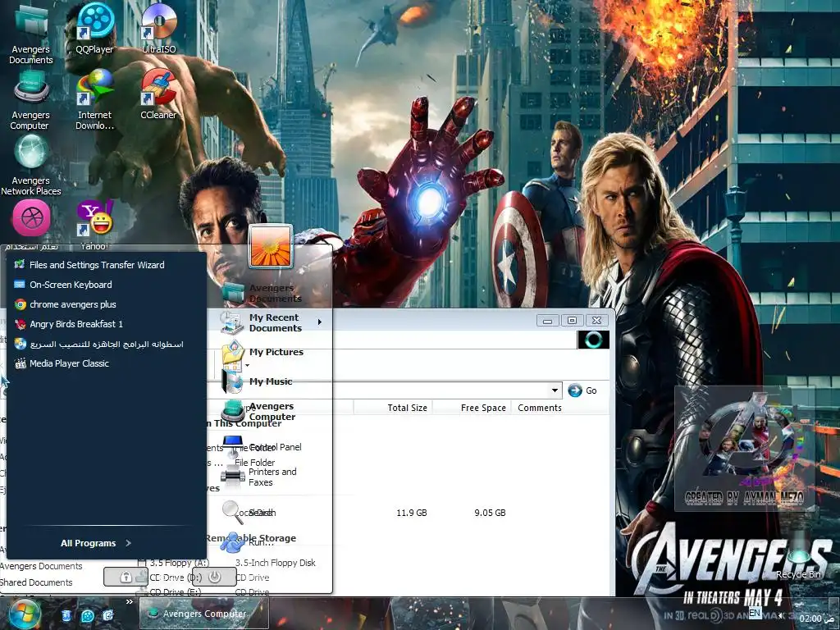Viewport: 840px width, 630px height.
Task: Expand quick launch overflow chevron
Action: click(129, 602)
